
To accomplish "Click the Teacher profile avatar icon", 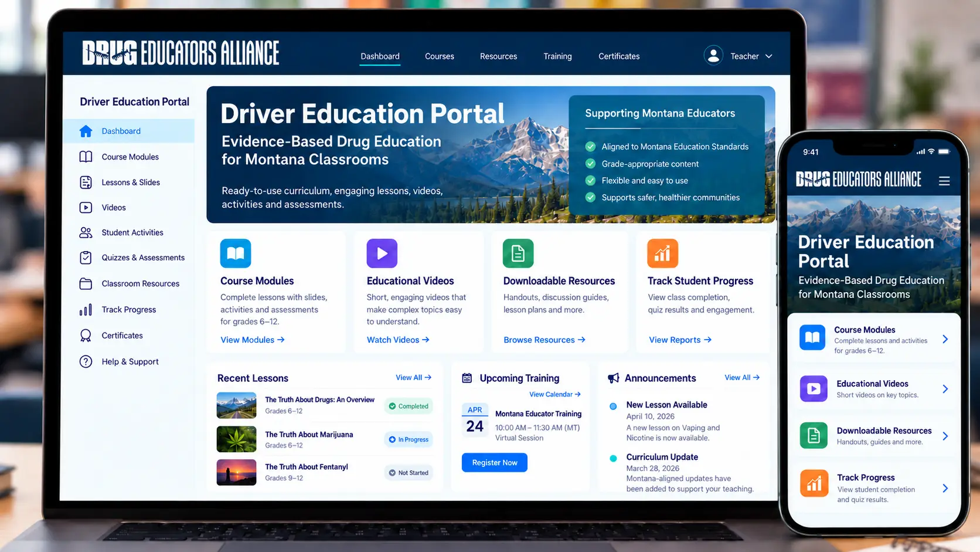I will (713, 56).
